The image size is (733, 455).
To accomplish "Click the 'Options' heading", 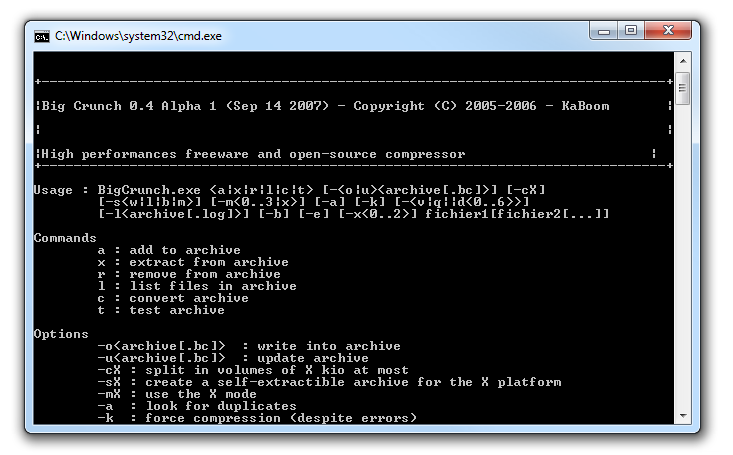I will (61, 334).
